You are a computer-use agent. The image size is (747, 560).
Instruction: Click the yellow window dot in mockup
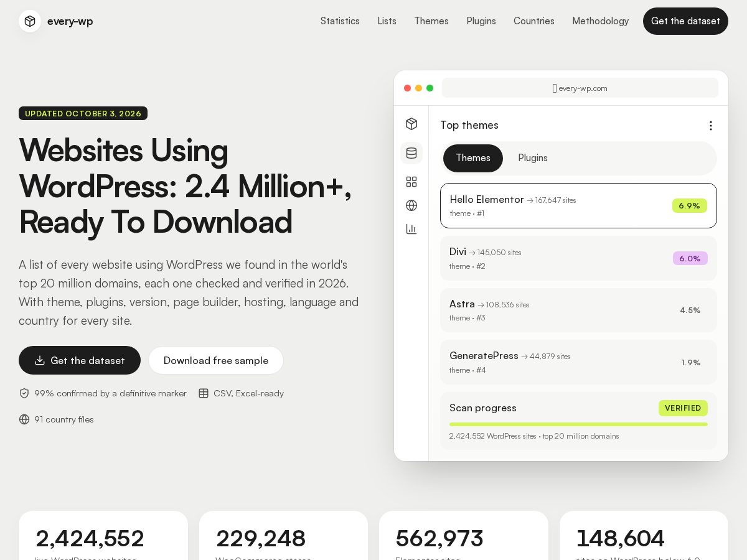tap(419, 88)
